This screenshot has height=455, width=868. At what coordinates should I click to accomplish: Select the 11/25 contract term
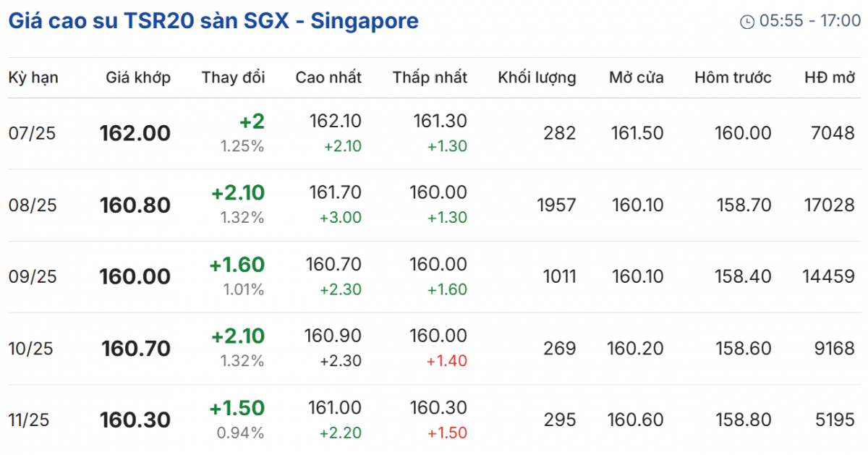29,420
